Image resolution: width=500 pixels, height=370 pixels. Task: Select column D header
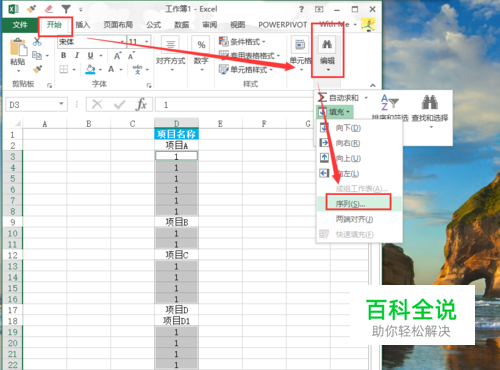(176, 123)
